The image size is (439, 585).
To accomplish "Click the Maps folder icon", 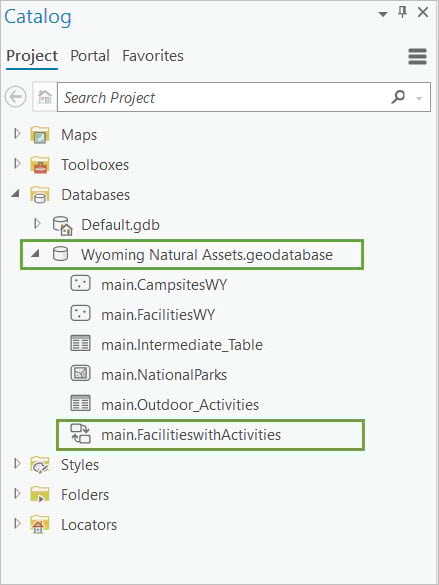I will pos(40,135).
